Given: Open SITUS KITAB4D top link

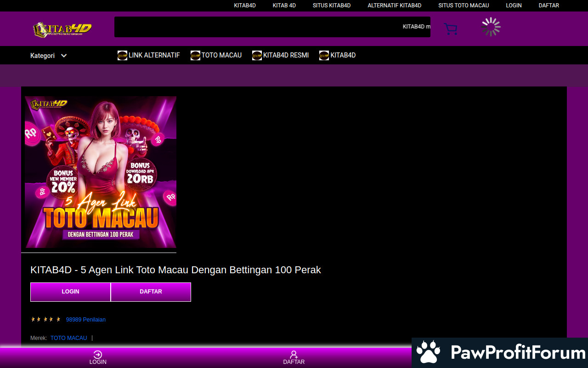Looking at the screenshot, I should point(332,6).
